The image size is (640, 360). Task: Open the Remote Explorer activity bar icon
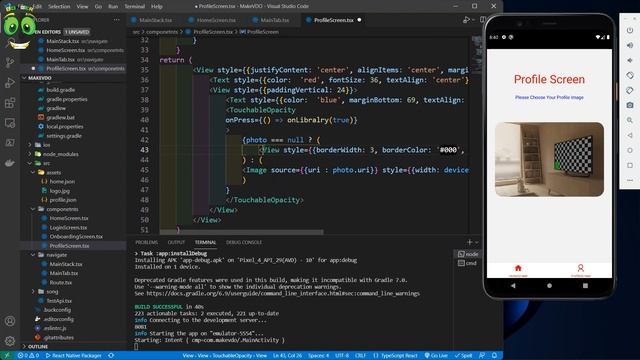10,123
